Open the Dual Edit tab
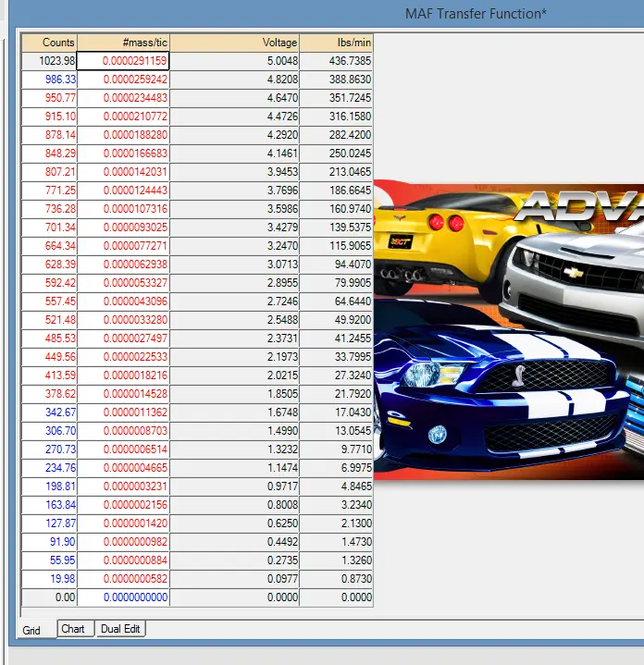Screen dimensions: 644x665 click(120, 629)
